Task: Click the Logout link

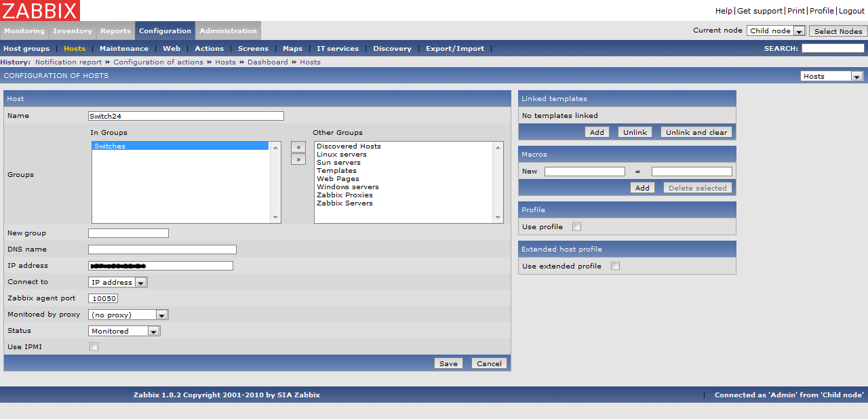Action: click(852, 11)
